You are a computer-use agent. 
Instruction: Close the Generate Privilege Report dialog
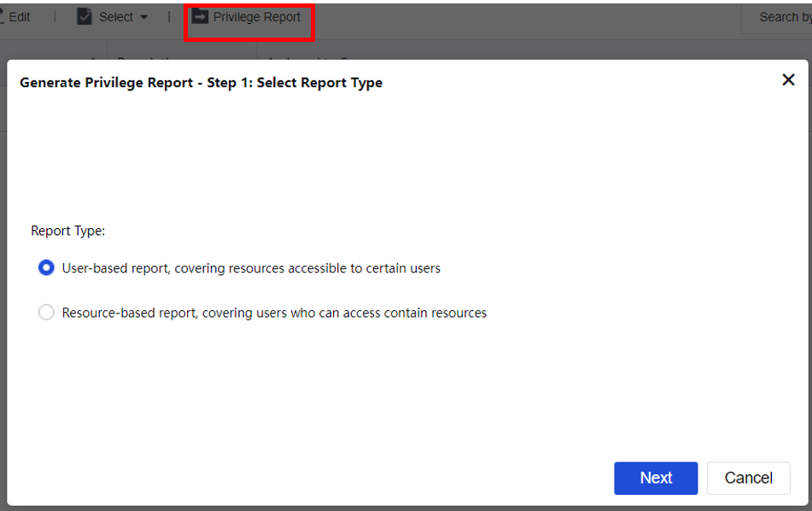[788, 80]
